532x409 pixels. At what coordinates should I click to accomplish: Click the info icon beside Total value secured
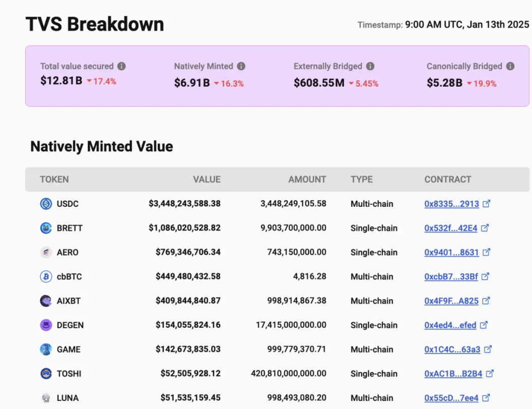(x=121, y=66)
